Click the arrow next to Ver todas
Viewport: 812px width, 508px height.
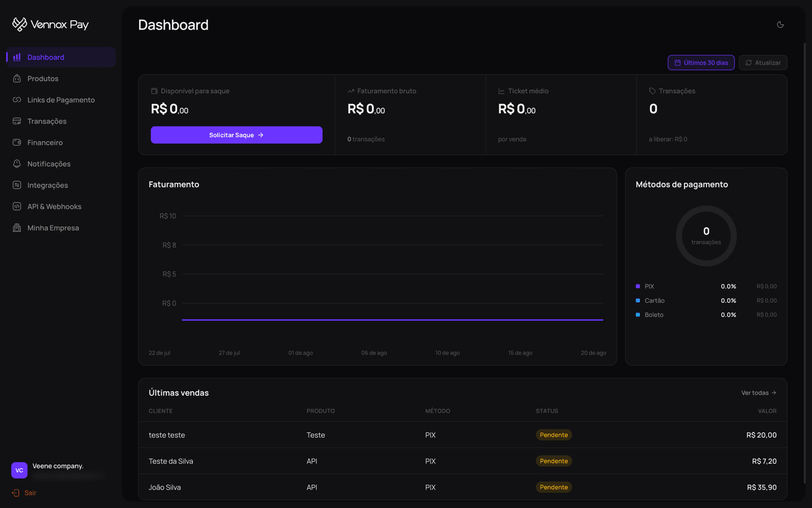[x=773, y=393]
